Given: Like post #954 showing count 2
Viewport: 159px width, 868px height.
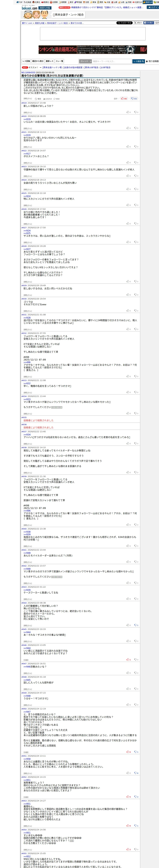Looking at the screenshot, I should (x=129, y=849).
